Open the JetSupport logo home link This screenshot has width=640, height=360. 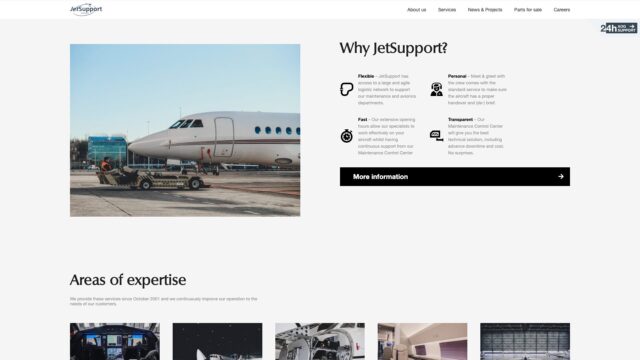(86, 9)
